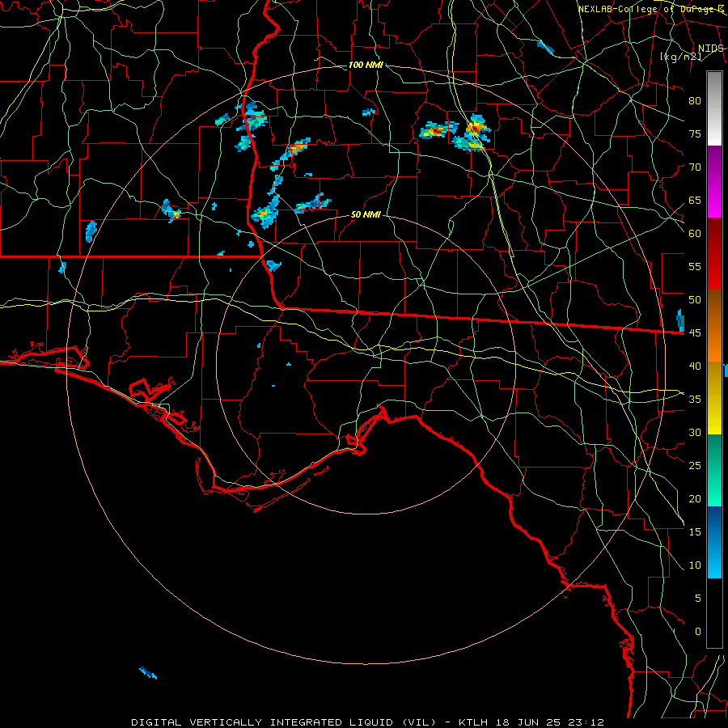Click the "30" value on the VIL scale
728x728 pixels.
coord(695,433)
